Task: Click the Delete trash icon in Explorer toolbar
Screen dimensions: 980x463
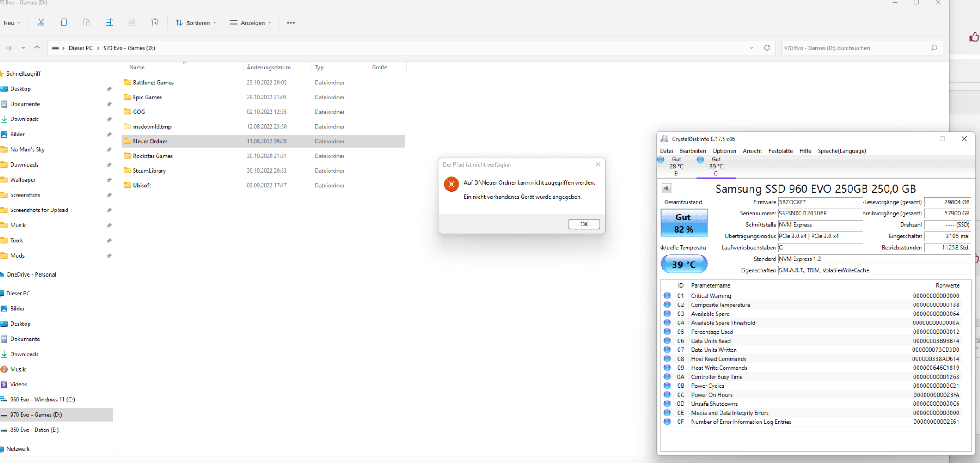Action: pyautogui.click(x=155, y=23)
